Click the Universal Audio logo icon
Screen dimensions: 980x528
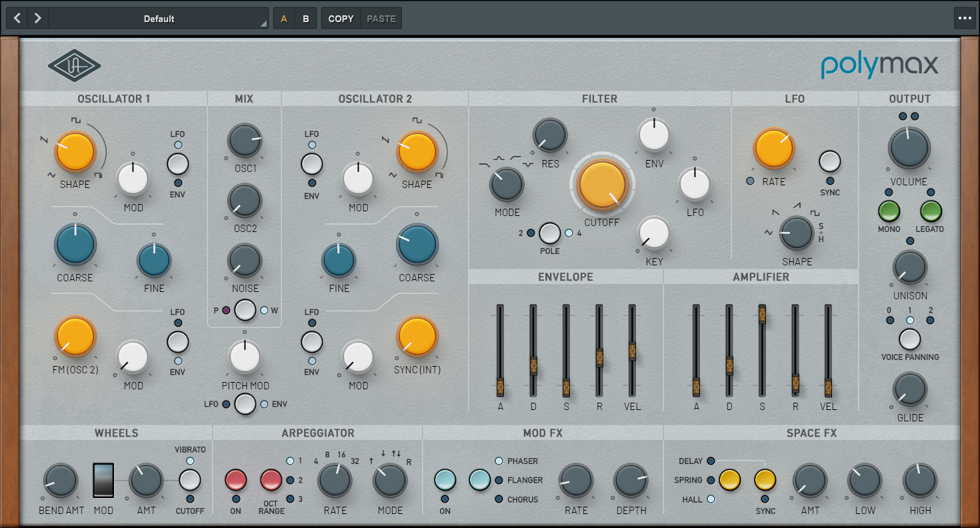74,66
